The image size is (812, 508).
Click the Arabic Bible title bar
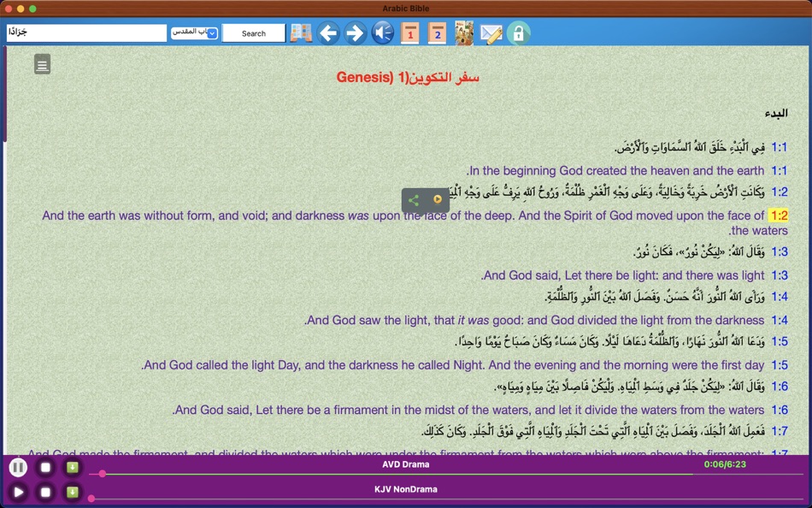[406, 8]
